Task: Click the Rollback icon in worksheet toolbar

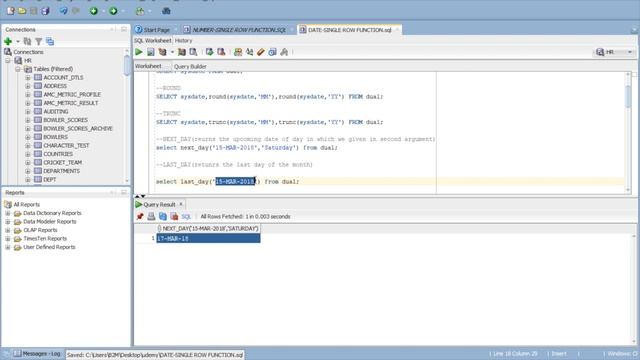Action: coord(221,52)
